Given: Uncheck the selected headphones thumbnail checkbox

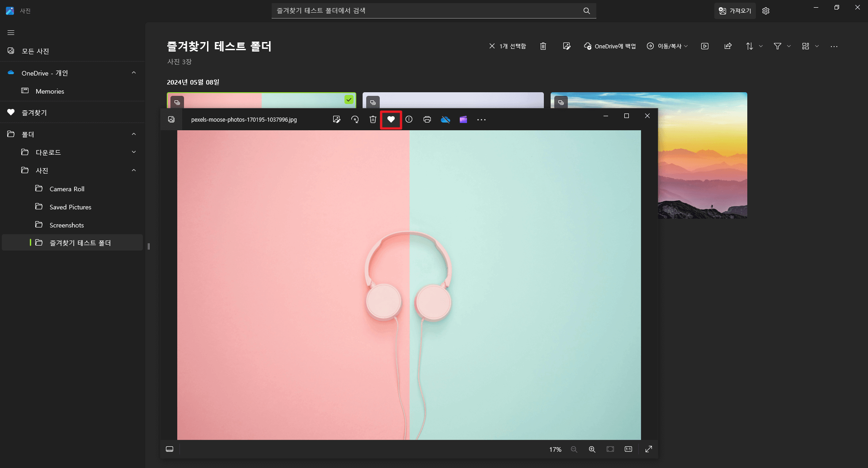Looking at the screenshot, I should pos(349,99).
